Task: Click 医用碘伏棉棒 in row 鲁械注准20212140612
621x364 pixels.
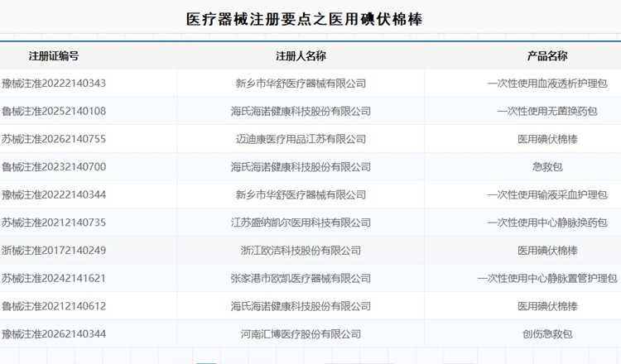Action: point(547,306)
